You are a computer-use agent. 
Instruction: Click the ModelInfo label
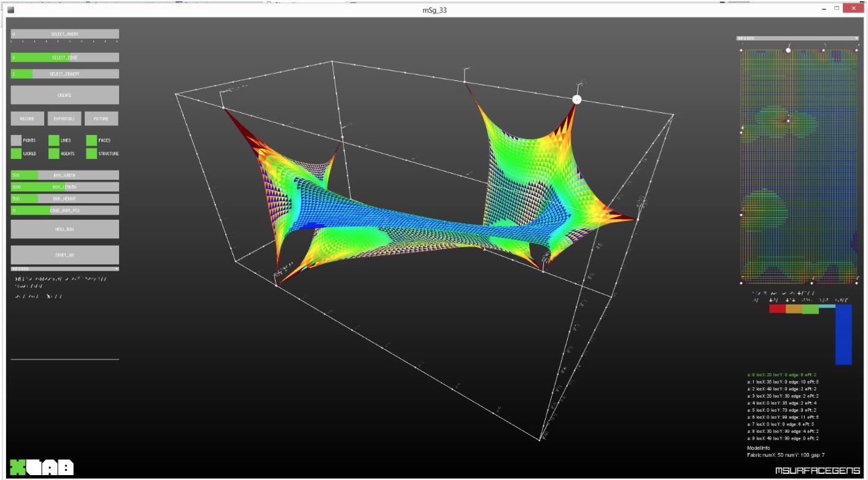pyautogui.click(x=758, y=448)
